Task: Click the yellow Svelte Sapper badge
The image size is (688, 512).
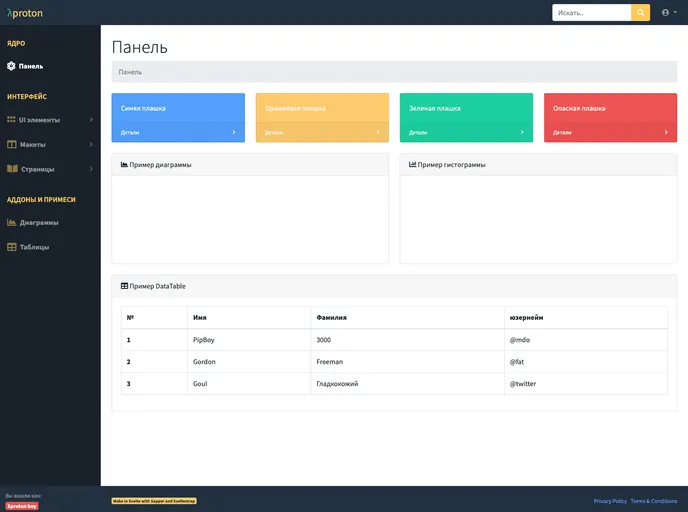Action: 154,501
